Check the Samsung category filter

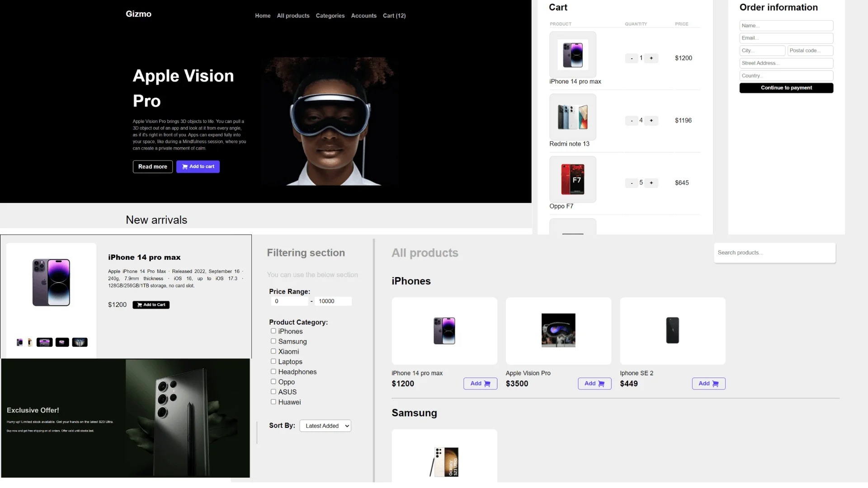pos(273,341)
